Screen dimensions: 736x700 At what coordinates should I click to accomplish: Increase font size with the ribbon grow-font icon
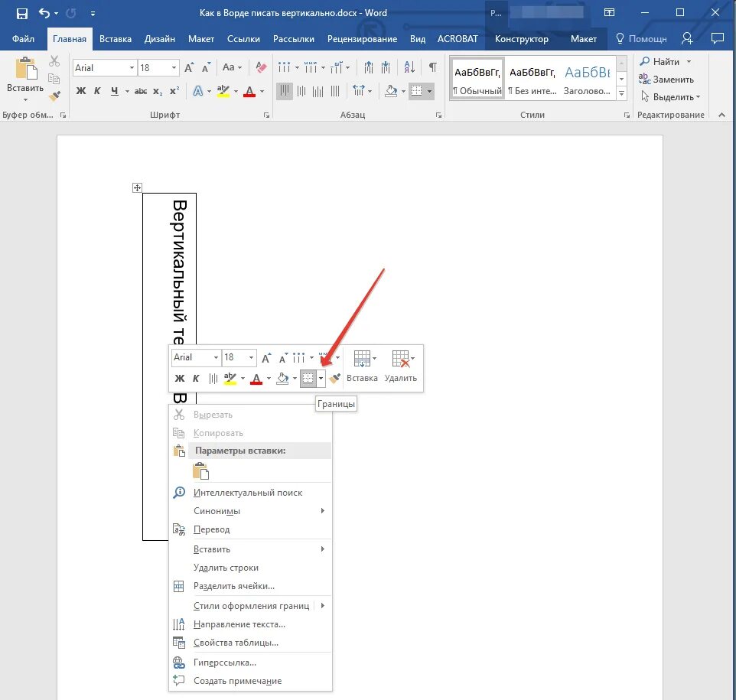189,68
